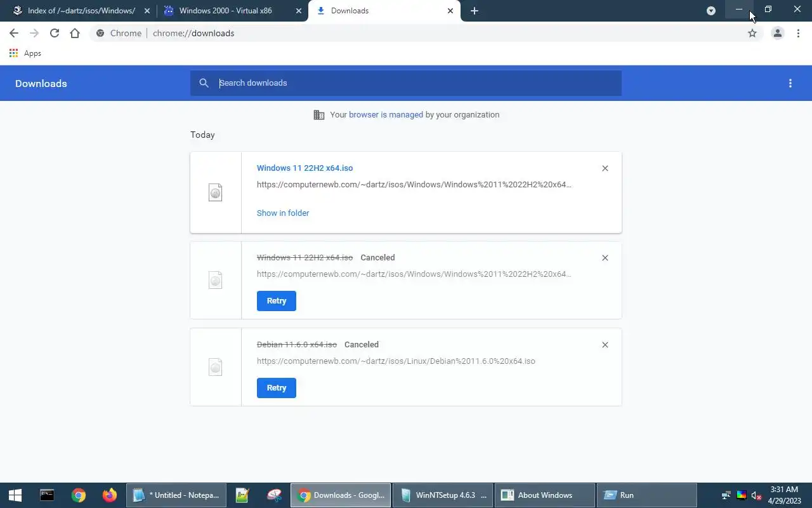The width and height of the screenshot is (812, 508).
Task: Remove canceled Windows 11 22H2 entry from list
Action: [605, 258]
